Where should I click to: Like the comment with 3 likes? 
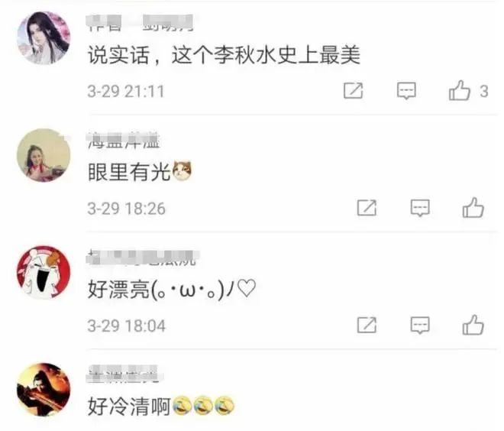click(459, 90)
